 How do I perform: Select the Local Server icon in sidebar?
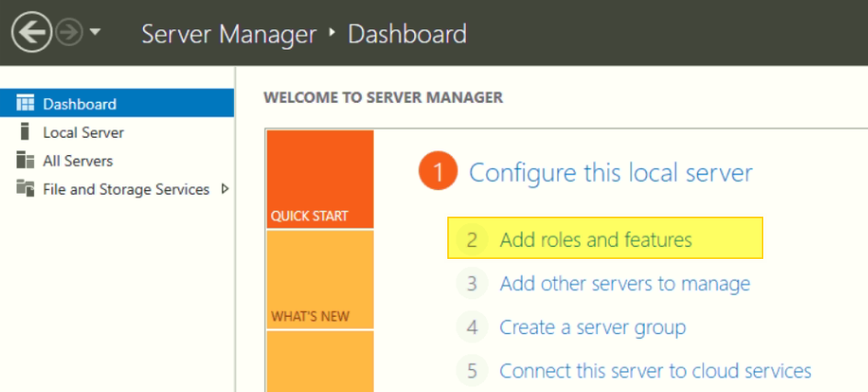click(26, 132)
